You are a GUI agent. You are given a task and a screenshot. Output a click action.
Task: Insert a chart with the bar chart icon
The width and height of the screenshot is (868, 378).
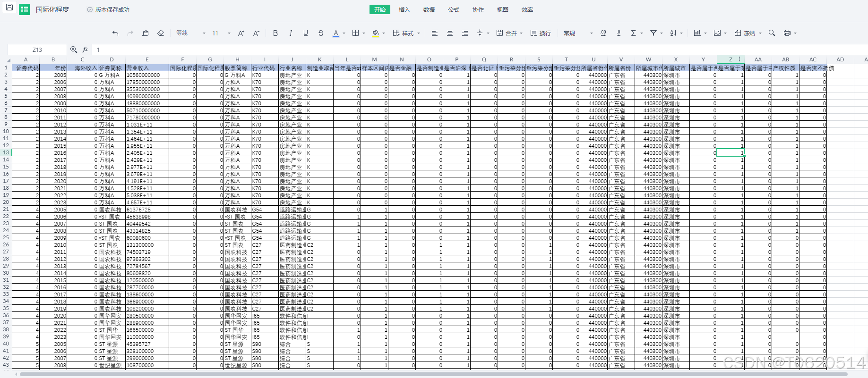[697, 33]
